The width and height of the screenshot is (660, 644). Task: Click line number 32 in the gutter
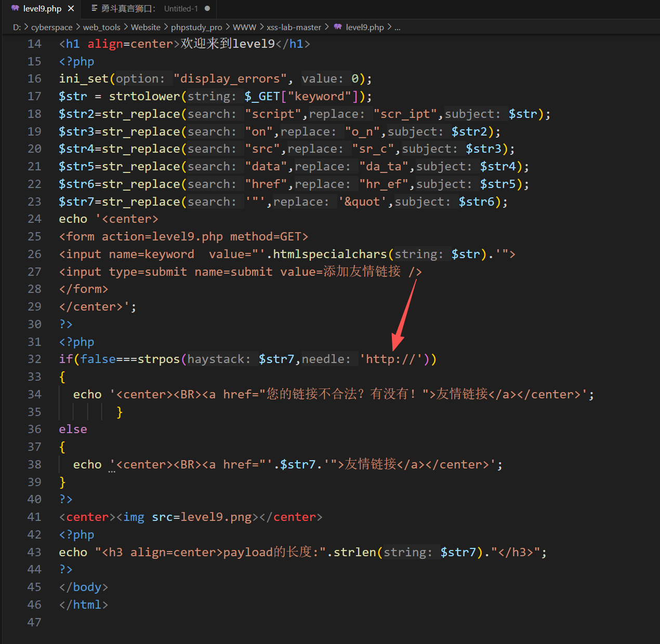pyautogui.click(x=34, y=359)
